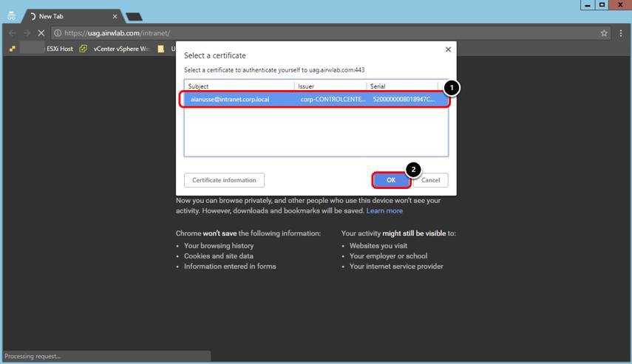Click the folder bookmark icon
632x364 pixels.
[161, 49]
